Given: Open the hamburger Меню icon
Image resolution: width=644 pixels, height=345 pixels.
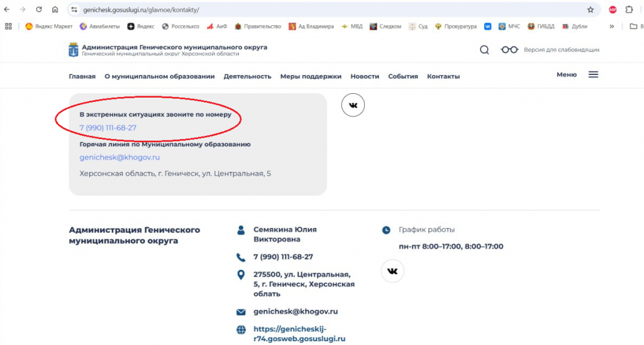Looking at the screenshot, I should click(x=593, y=74).
